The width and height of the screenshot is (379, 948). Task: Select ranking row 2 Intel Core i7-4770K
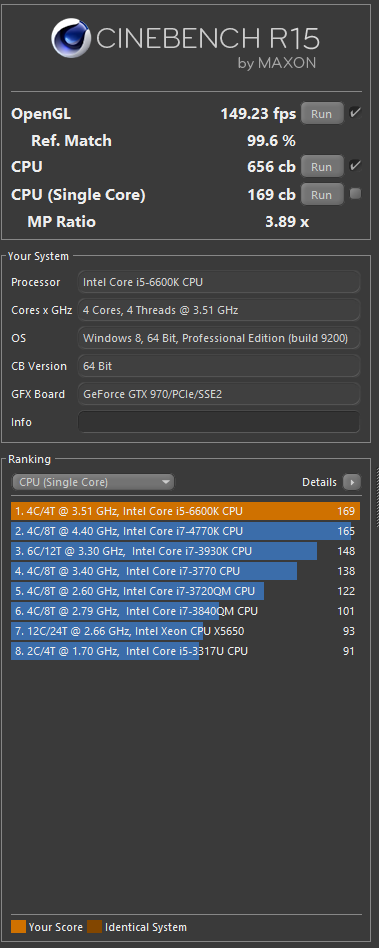click(186, 531)
